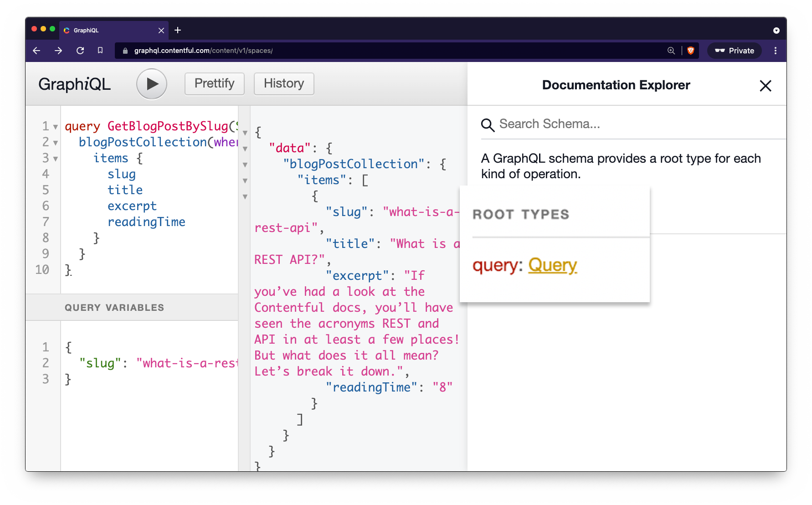Viewport: 812px width, 505px height.
Task: Close the Documentation Explorer
Action: [765, 86]
